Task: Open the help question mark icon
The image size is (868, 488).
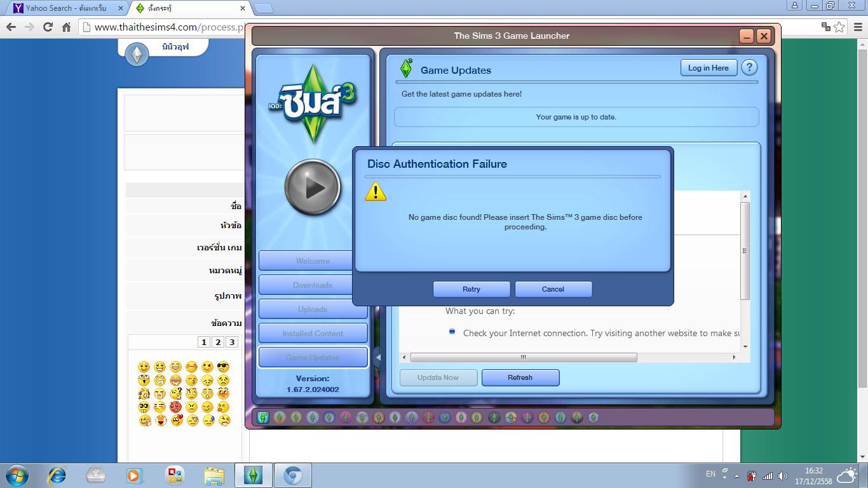Action: point(749,68)
